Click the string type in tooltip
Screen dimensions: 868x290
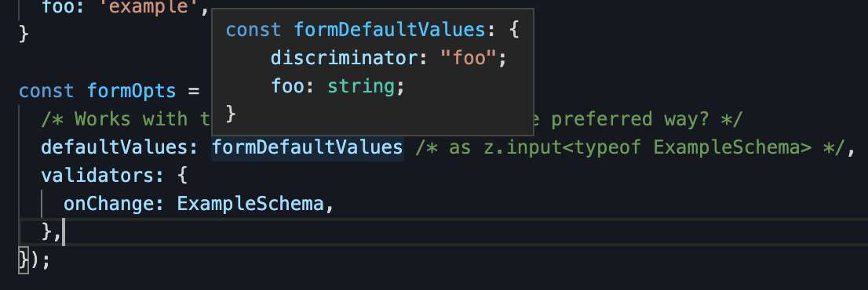pos(361,87)
